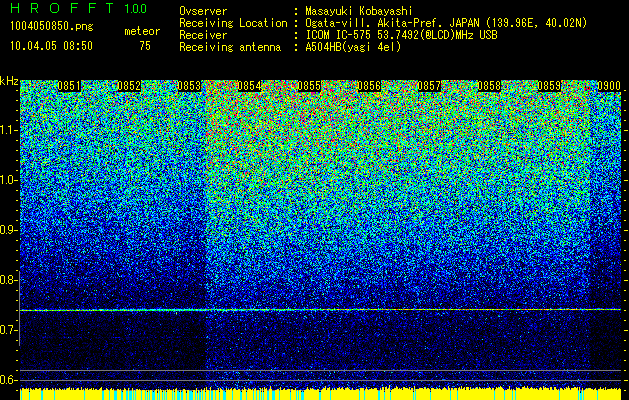The image size is (629, 400).
Task: Click the date 10.04.05 08:50
Action: (x=51, y=46)
